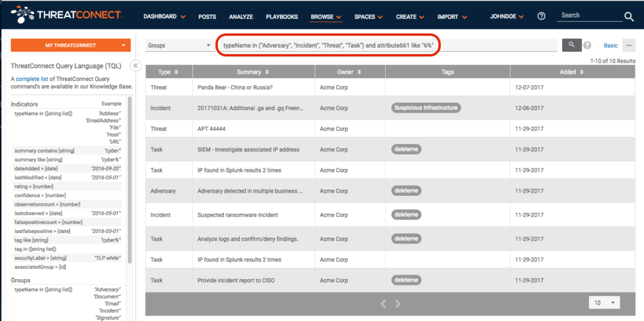Image resolution: width=644 pixels, height=321 pixels.
Task: Go to POSTS in navigation bar
Action: (x=207, y=17)
